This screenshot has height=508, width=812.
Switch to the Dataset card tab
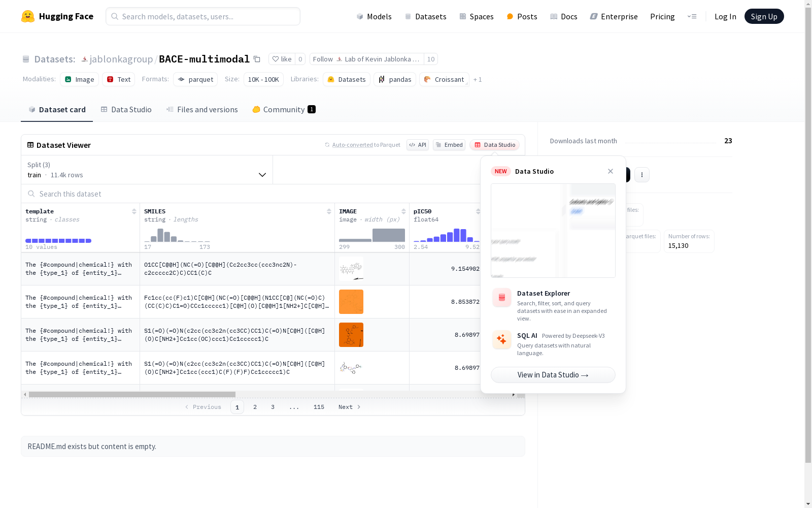coord(57,110)
